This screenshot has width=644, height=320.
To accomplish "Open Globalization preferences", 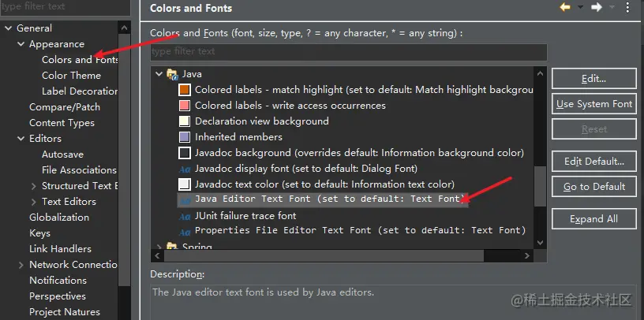I will click(58, 218).
